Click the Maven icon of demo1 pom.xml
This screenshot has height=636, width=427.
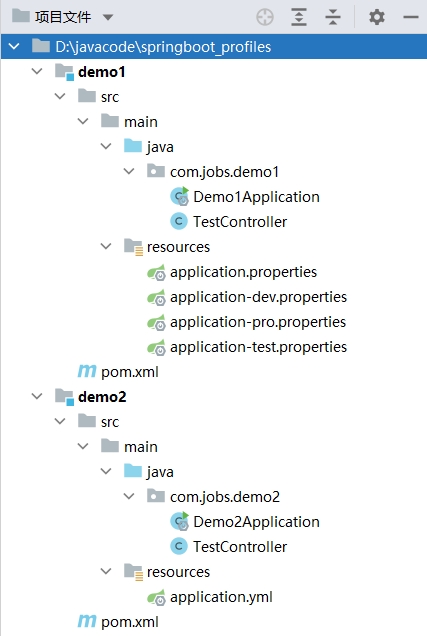(87, 371)
